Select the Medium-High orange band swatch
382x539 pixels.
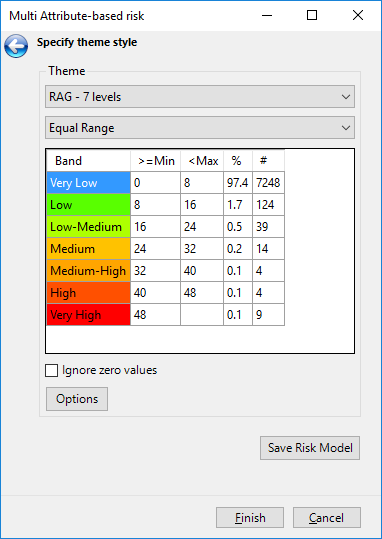point(88,271)
